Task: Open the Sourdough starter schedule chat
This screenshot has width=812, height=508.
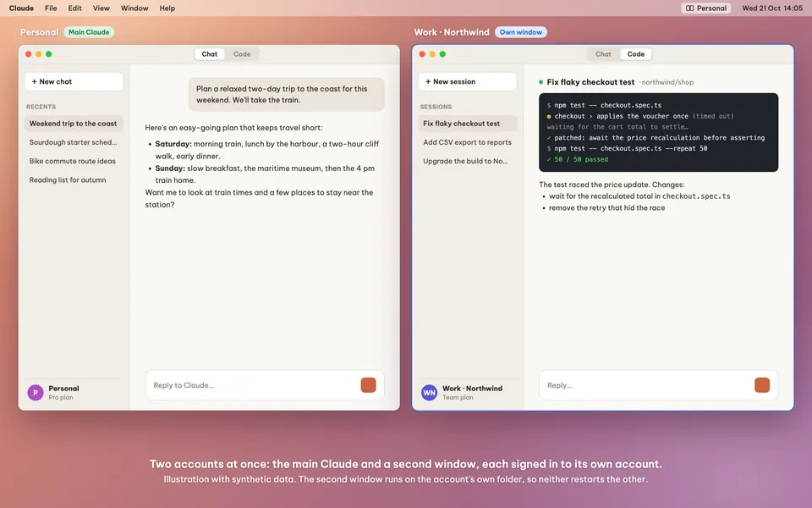Action: click(x=74, y=142)
